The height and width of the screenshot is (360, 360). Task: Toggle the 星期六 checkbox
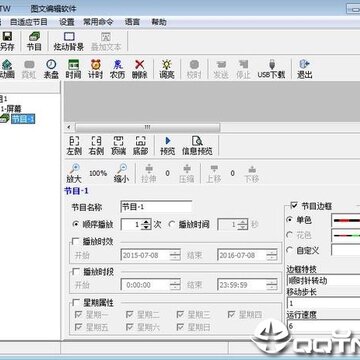[130, 327]
